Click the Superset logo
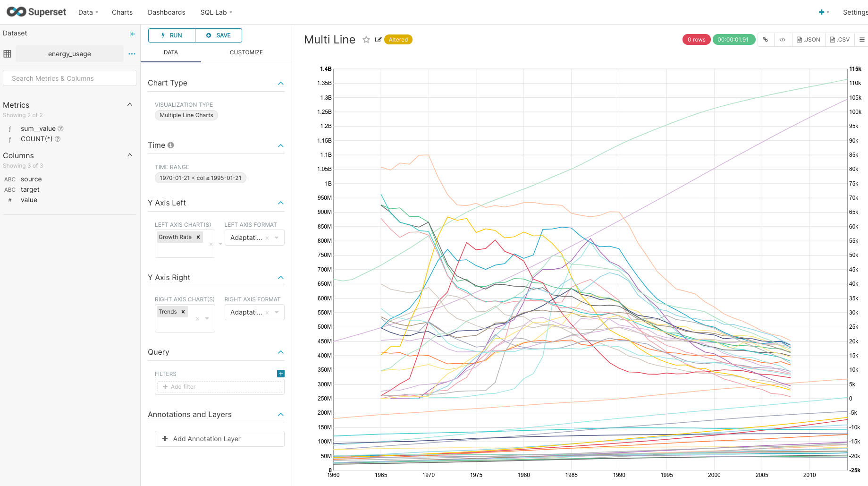The height and width of the screenshot is (486, 868). (x=36, y=12)
